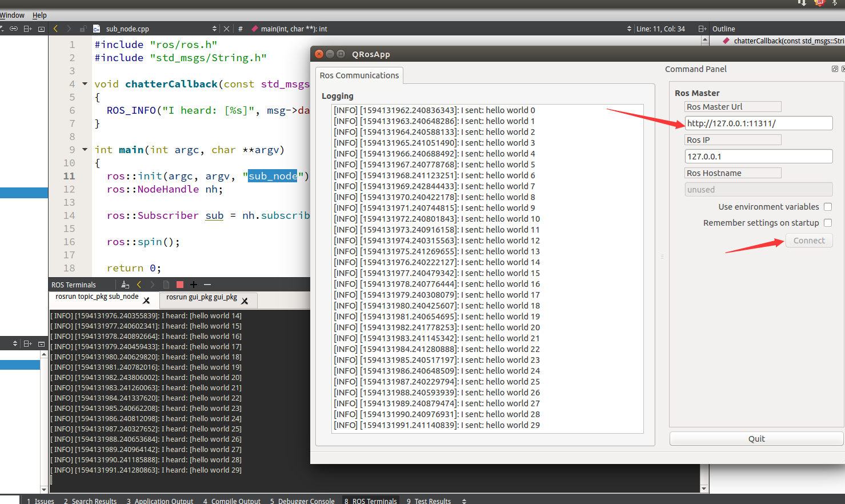The image size is (845, 504).
Task: Open the Compile Output pane
Action: click(x=231, y=501)
